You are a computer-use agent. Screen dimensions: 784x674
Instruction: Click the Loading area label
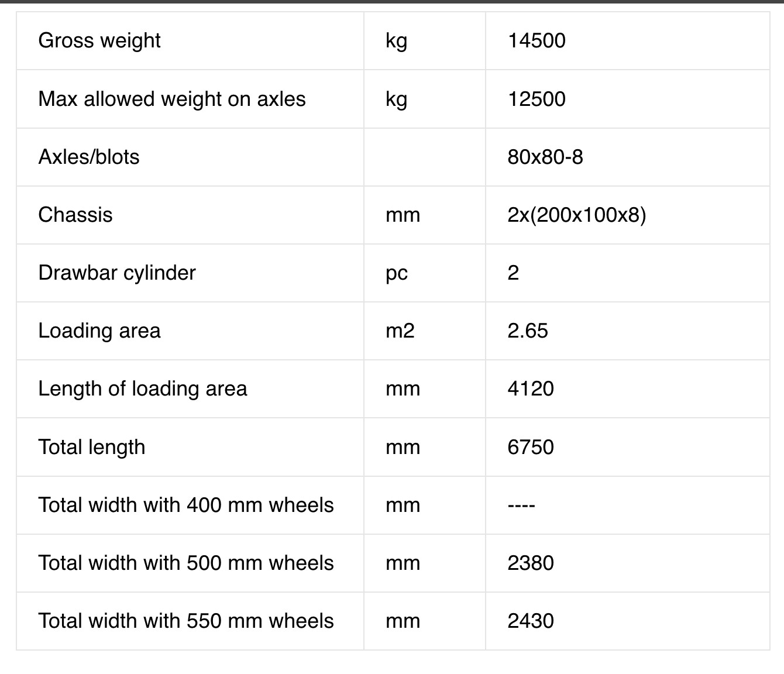[x=99, y=331]
